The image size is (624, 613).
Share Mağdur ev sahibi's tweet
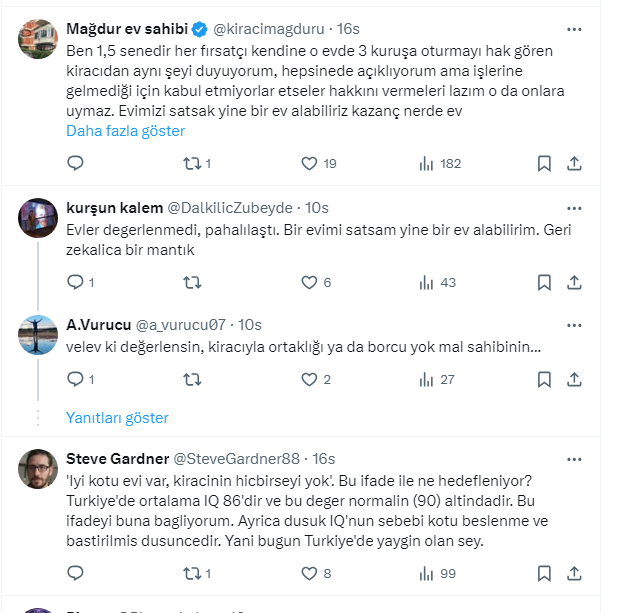pyautogui.click(x=575, y=163)
